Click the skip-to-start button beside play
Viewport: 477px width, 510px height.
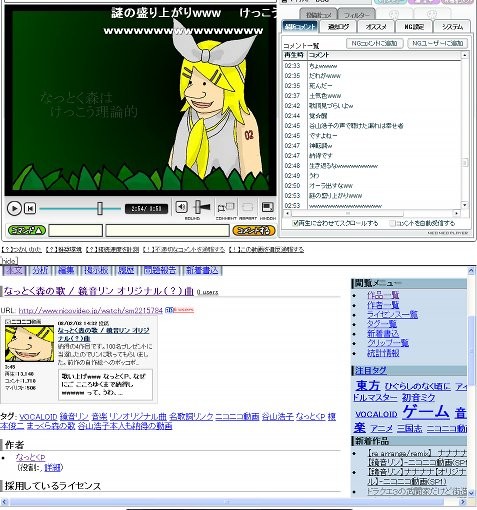pos(30,208)
